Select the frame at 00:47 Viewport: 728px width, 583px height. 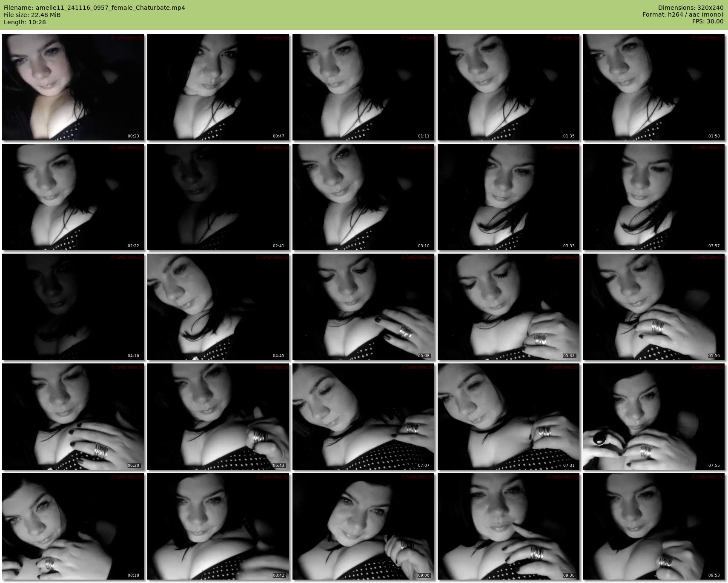pyautogui.click(x=218, y=87)
